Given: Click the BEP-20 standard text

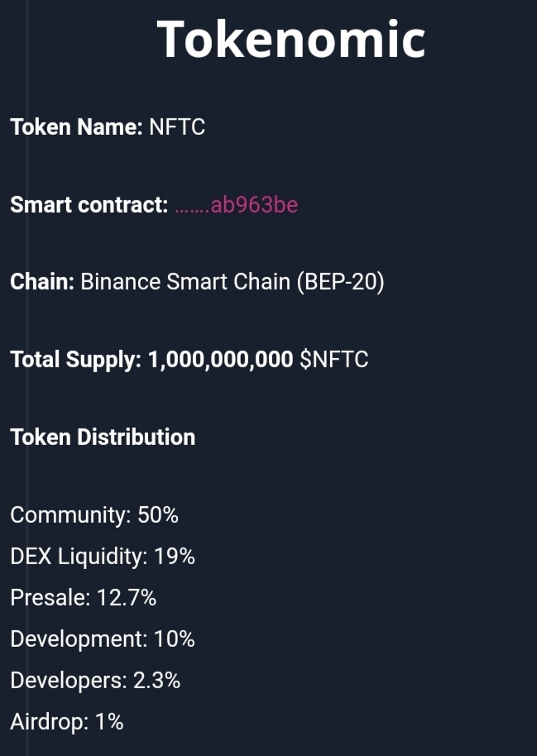Looking at the screenshot, I should 339,282.
